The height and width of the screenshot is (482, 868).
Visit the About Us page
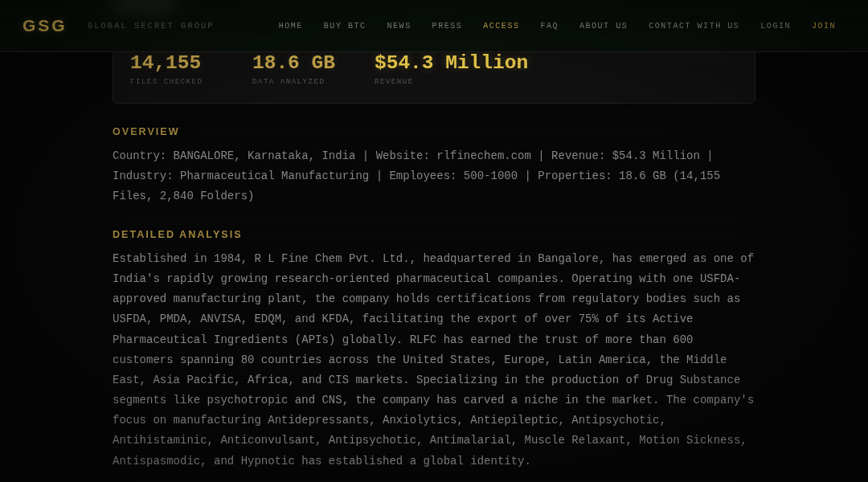[x=604, y=26]
